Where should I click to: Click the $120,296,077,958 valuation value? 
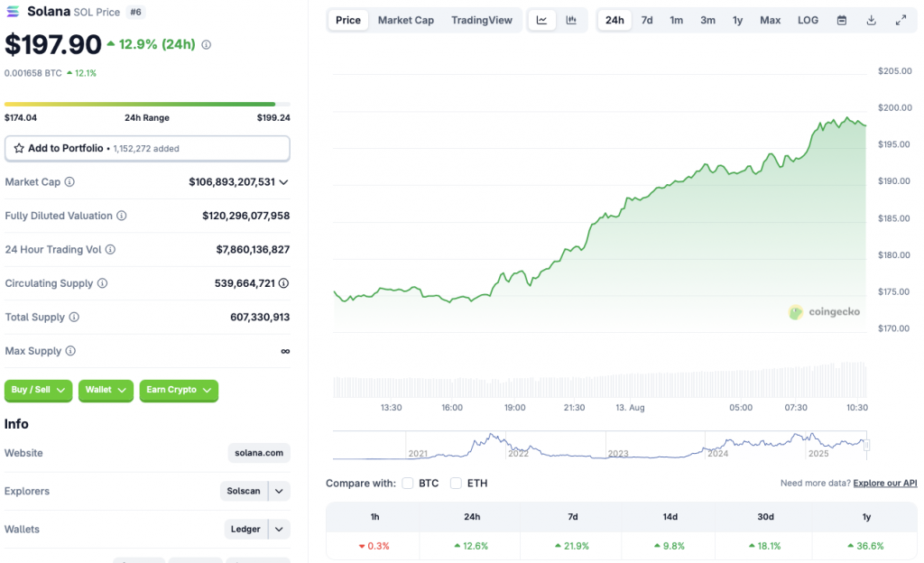245,216
